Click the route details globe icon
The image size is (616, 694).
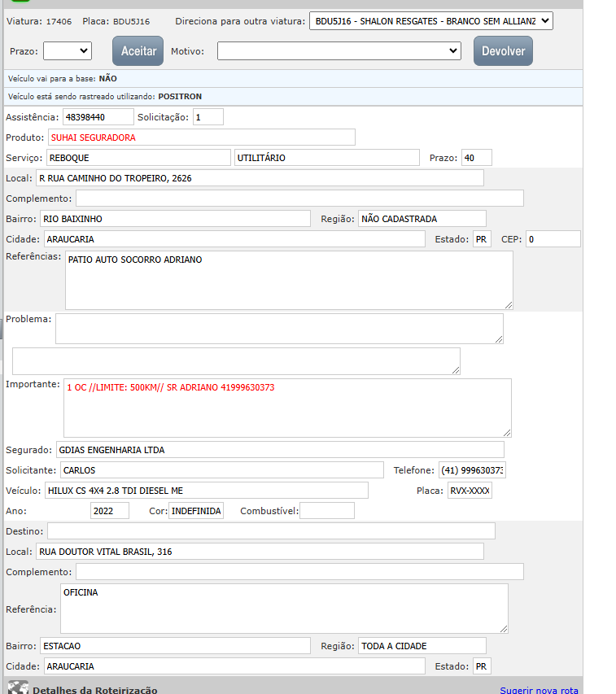coord(17,688)
